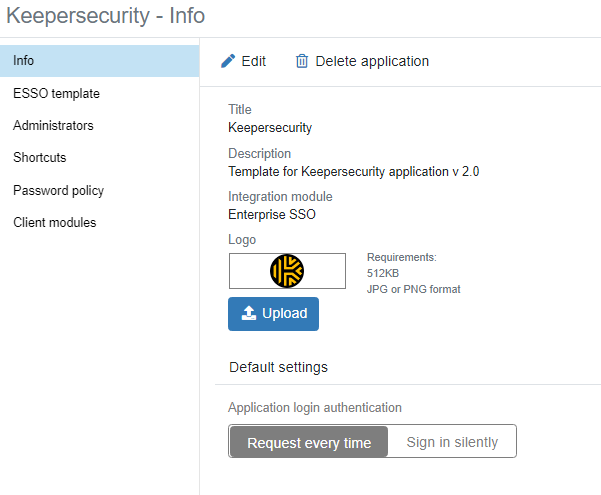Open Password policy settings
This screenshot has height=495, width=601.
58,190
